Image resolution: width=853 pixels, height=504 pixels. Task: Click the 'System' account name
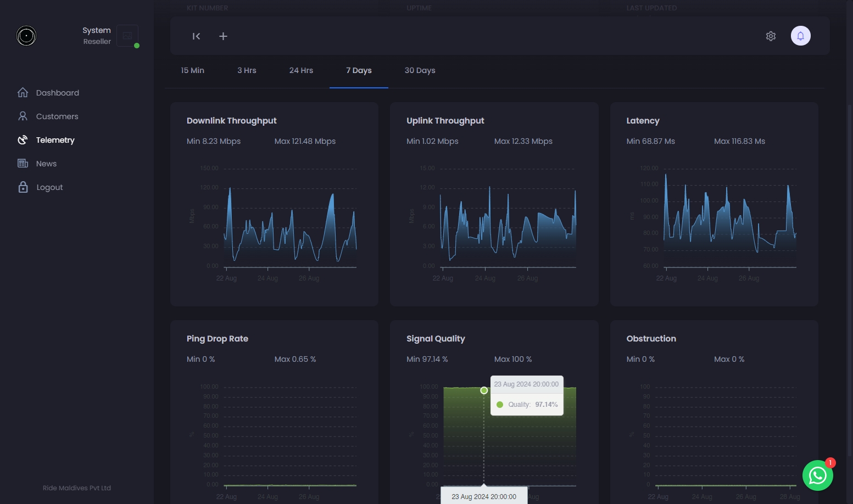pyautogui.click(x=97, y=30)
